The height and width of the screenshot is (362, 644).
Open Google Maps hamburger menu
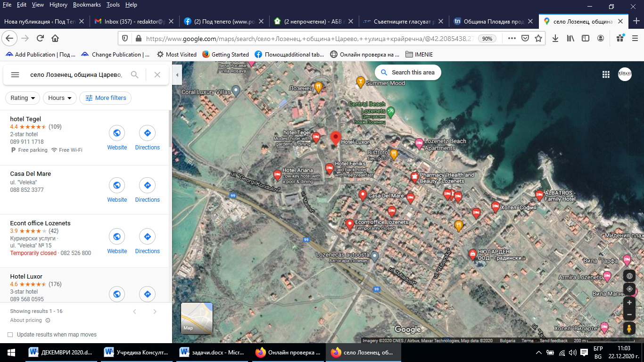pyautogui.click(x=15, y=74)
